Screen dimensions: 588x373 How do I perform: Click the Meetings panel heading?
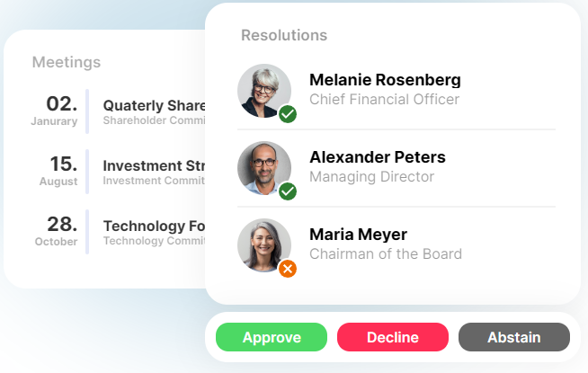pyautogui.click(x=67, y=62)
